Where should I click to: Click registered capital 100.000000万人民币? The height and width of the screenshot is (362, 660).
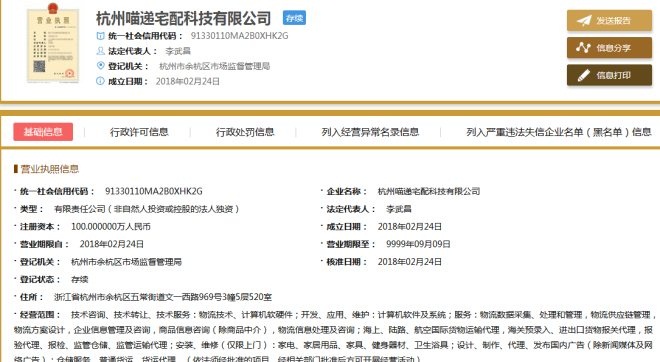pos(111,226)
